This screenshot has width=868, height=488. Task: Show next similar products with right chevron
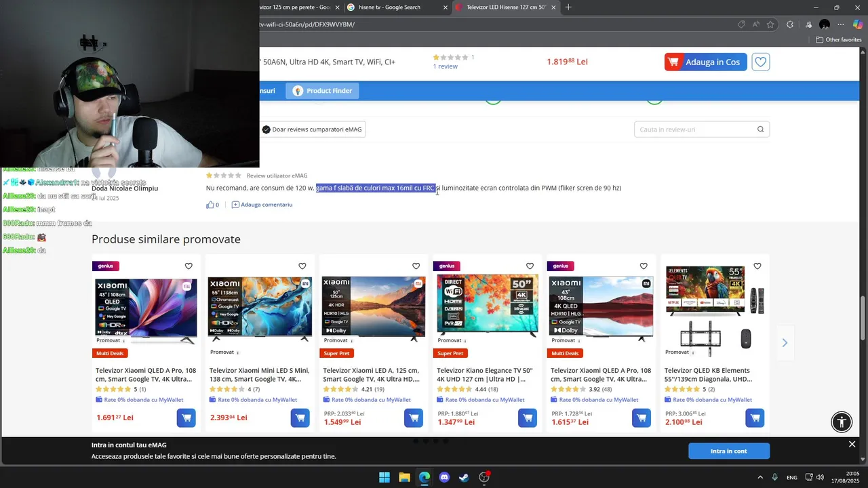pos(785,343)
